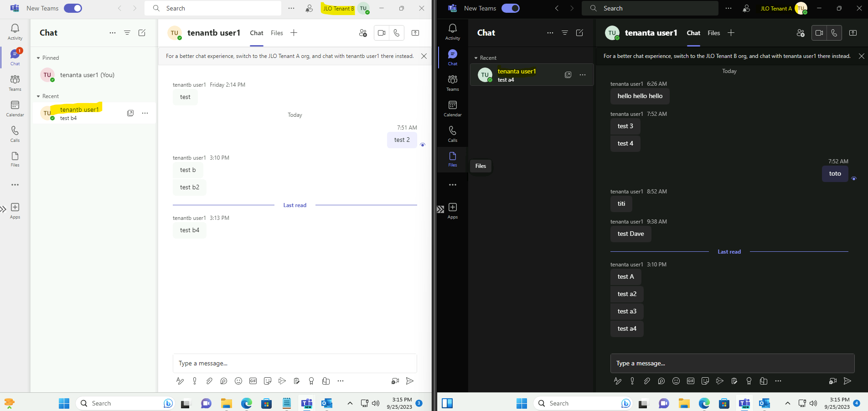Open chat options ellipsis in right Chat header
Viewport: 868px width, 411px height.
click(x=550, y=33)
